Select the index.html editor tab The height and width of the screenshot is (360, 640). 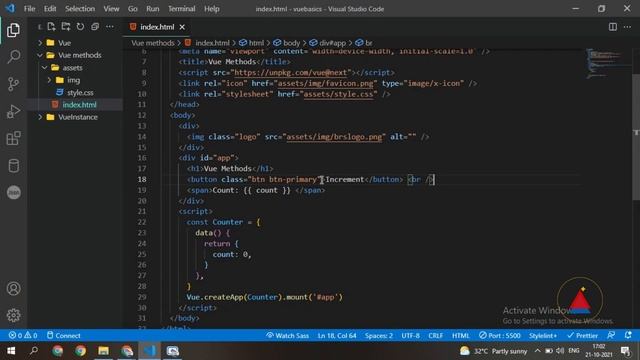click(x=157, y=27)
